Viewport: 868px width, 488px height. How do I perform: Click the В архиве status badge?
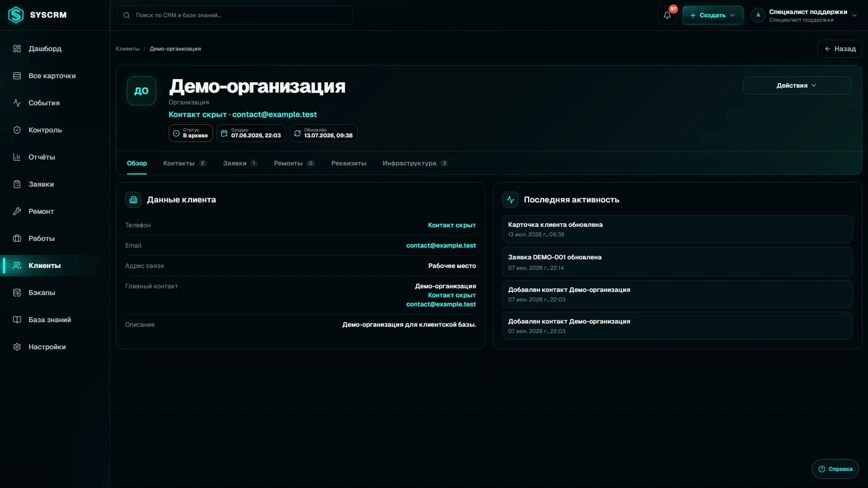pyautogui.click(x=191, y=133)
